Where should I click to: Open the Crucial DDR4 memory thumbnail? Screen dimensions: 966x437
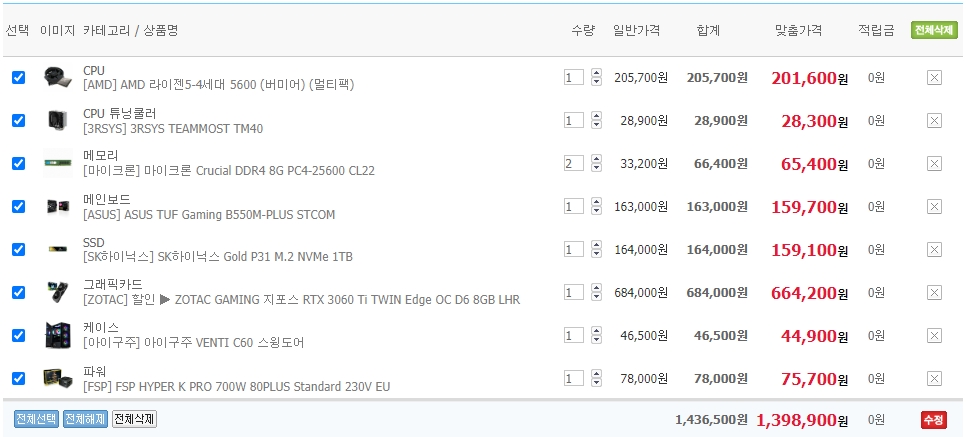pos(58,163)
